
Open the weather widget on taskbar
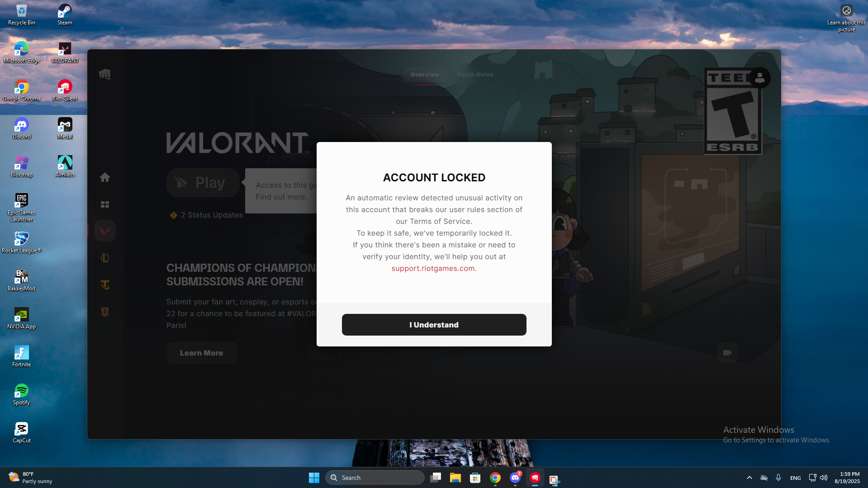pos(30,478)
